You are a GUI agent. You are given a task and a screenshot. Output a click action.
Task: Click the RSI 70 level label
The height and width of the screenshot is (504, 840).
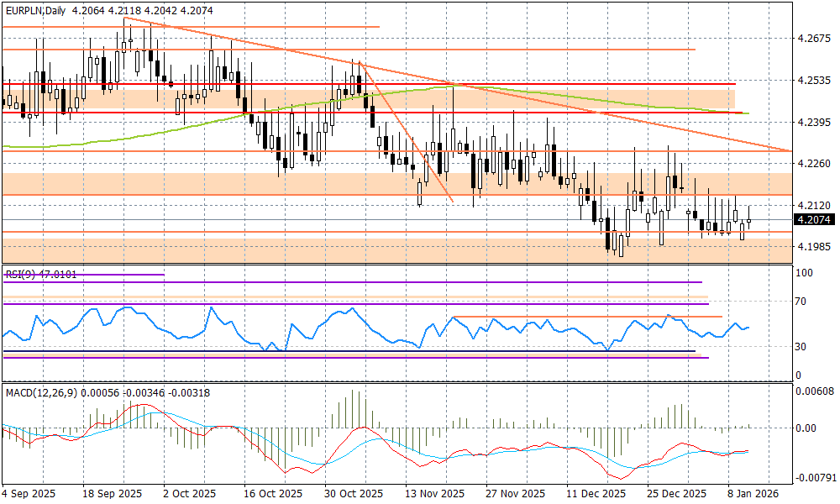[x=804, y=301]
